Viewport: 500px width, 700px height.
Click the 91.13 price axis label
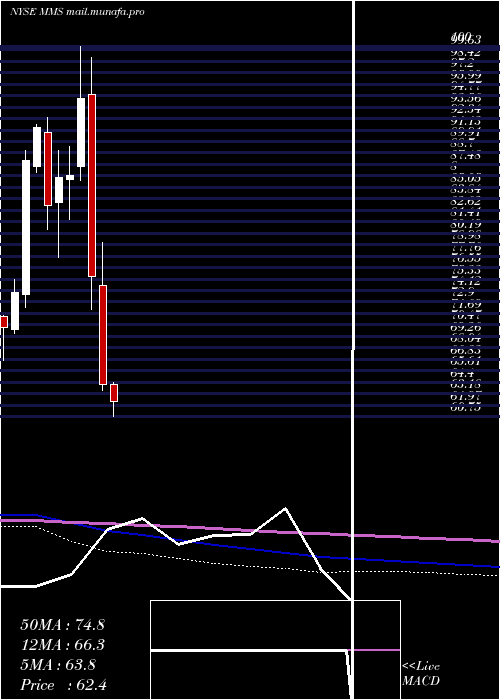pos(465,122)
